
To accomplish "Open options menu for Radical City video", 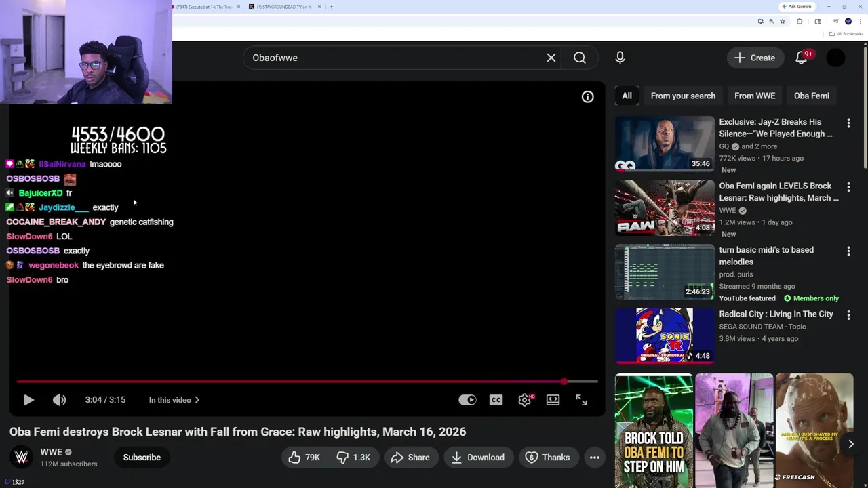I will [848, 315].
